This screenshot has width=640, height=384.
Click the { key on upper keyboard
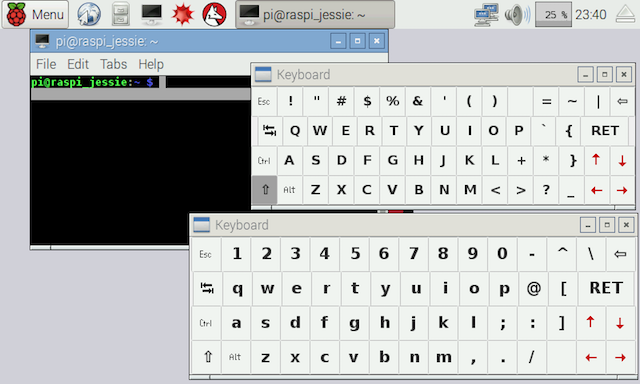(569, 131)
